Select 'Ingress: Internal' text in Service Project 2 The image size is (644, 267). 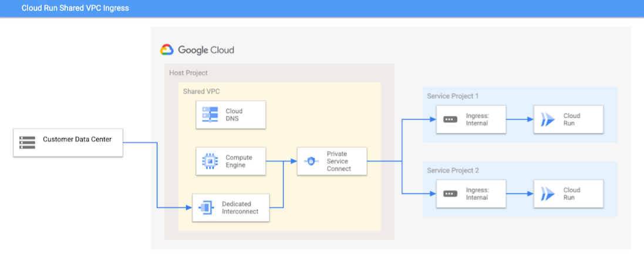pos(477,193)
